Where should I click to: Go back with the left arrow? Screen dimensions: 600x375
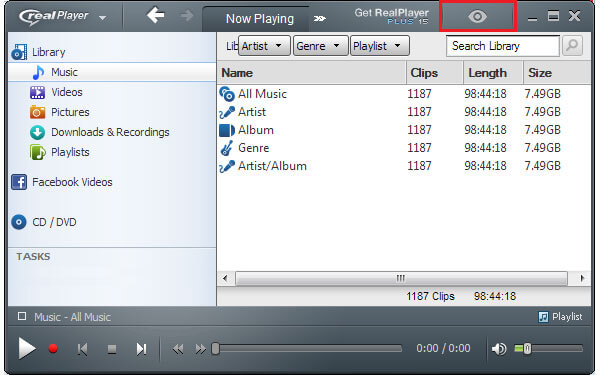coord(155,16)
